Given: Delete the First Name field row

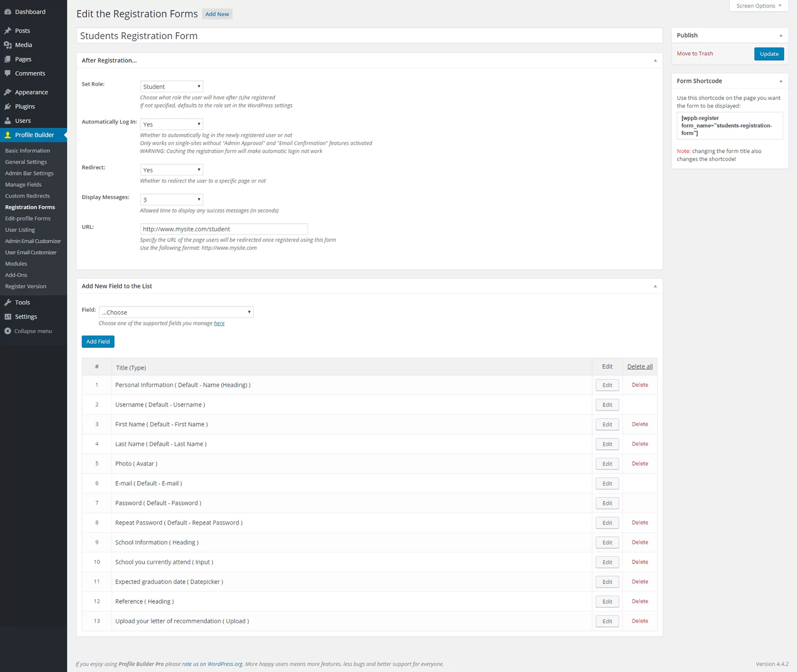Looking at the screenshot, I should (x=640, y=424).
